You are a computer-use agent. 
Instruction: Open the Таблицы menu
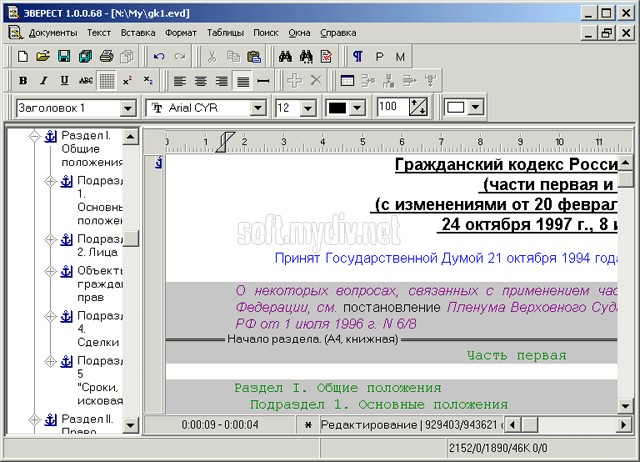225,33
